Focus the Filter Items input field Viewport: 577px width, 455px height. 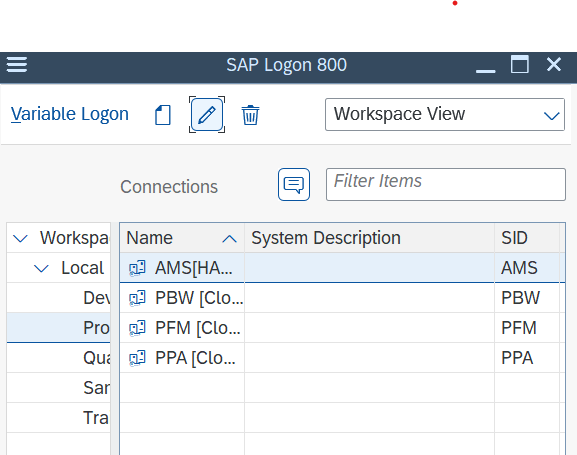tap(446, 184)
